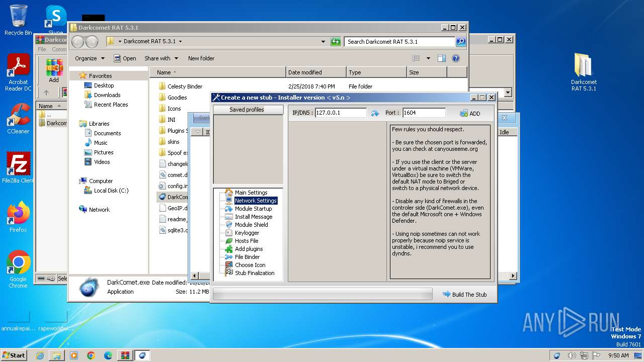This screenshot has height=362, width=644.
Task: Sort by Type column header
Action: point(376,72)
